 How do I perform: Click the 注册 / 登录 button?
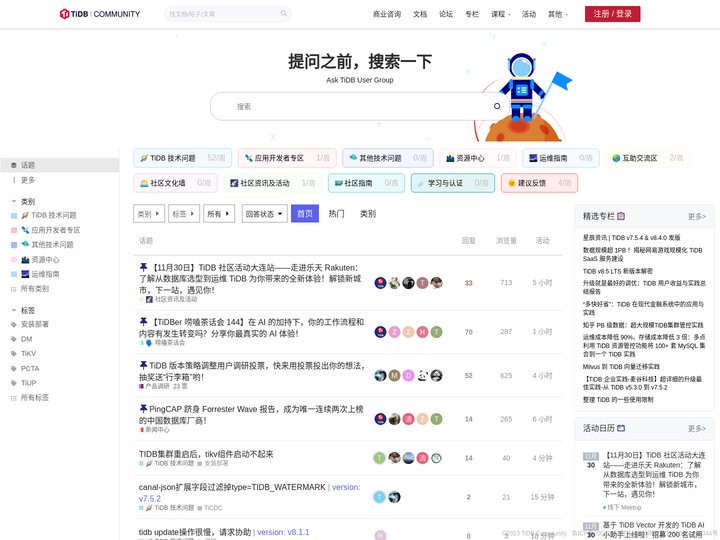tap(612, 14)
